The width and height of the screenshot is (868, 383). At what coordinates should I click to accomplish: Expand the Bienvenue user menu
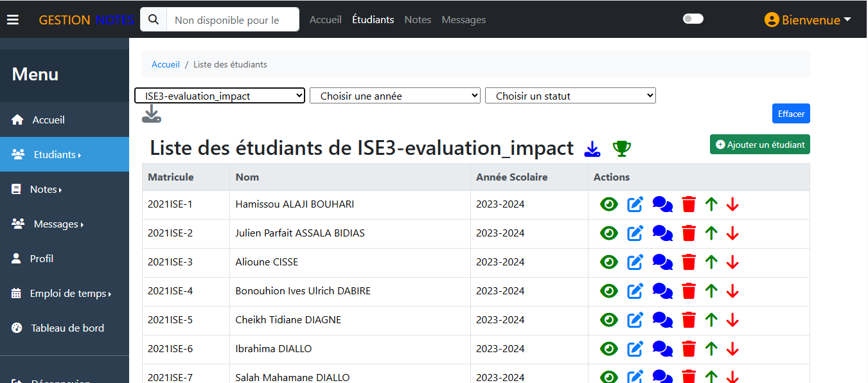point(808,19)
